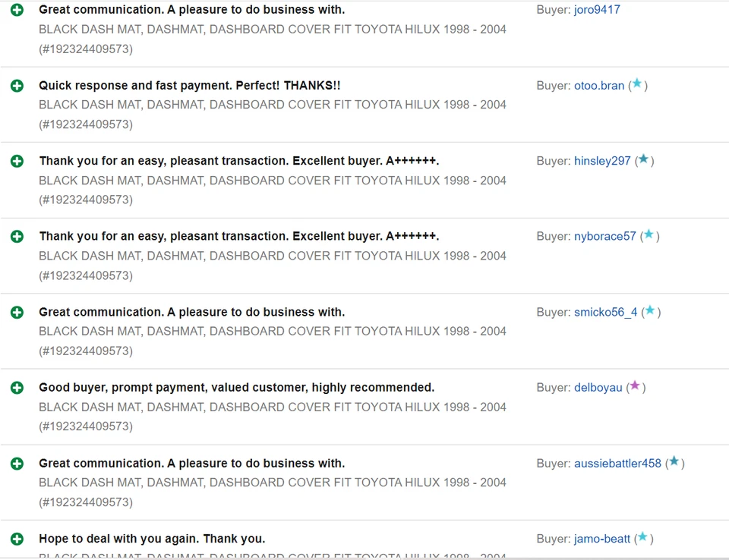This screenshot has width=729, height=560.
Task: Open delboyau profile link
Action: click(x=598, y=388)
